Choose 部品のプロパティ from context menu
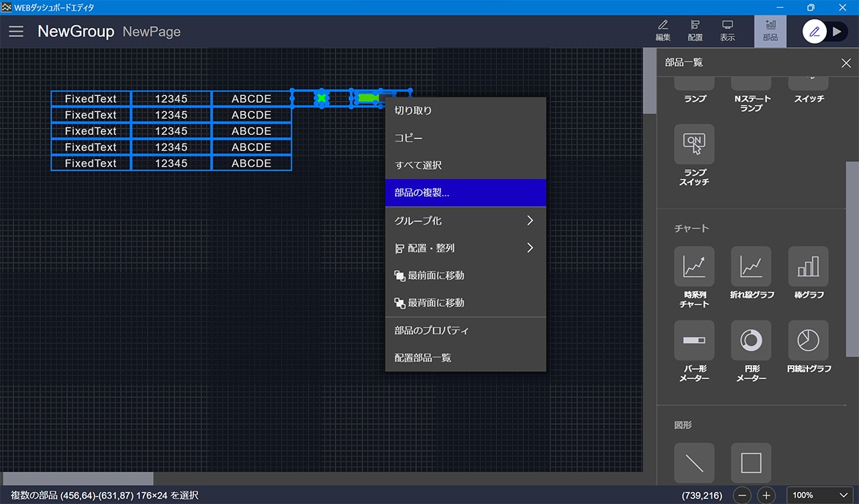The width and height of the screenshot is (859, 504). pyautogui.click(x=465, y=330)
